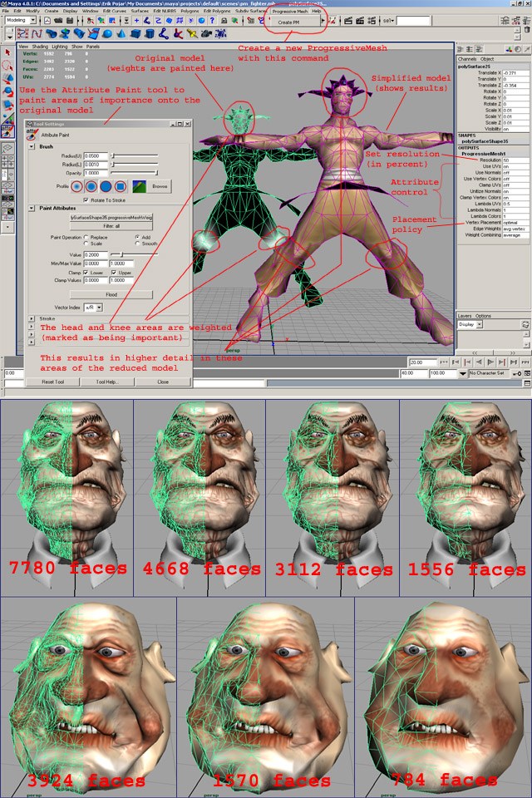532x798 pixels.
Task: Click the Flood button
Action: pyautogui.click(x=111, y=294)
